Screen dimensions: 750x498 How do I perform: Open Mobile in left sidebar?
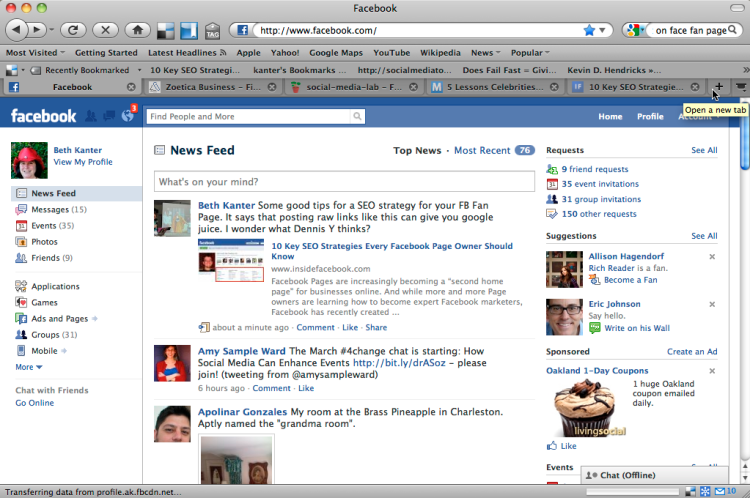coord(44,351)
